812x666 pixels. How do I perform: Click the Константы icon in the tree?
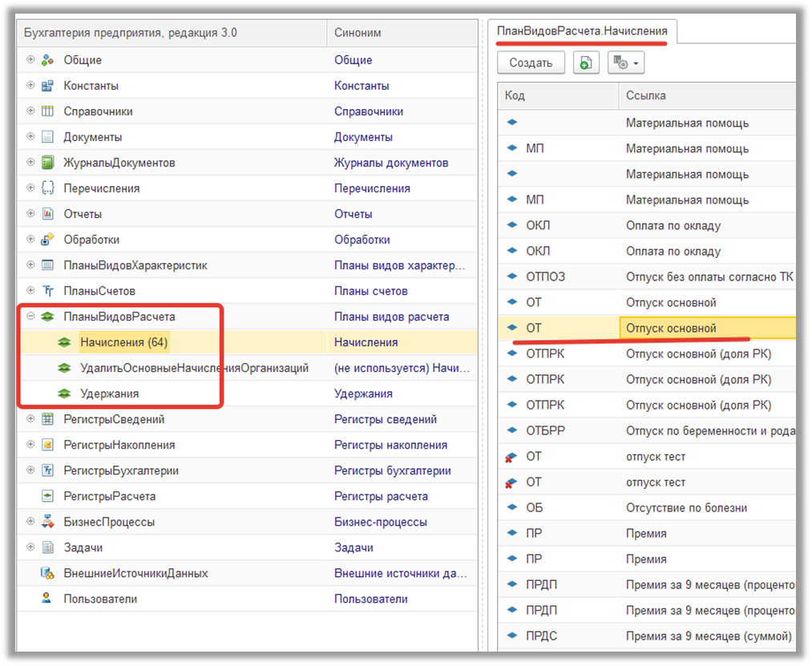tap(47, 86)
